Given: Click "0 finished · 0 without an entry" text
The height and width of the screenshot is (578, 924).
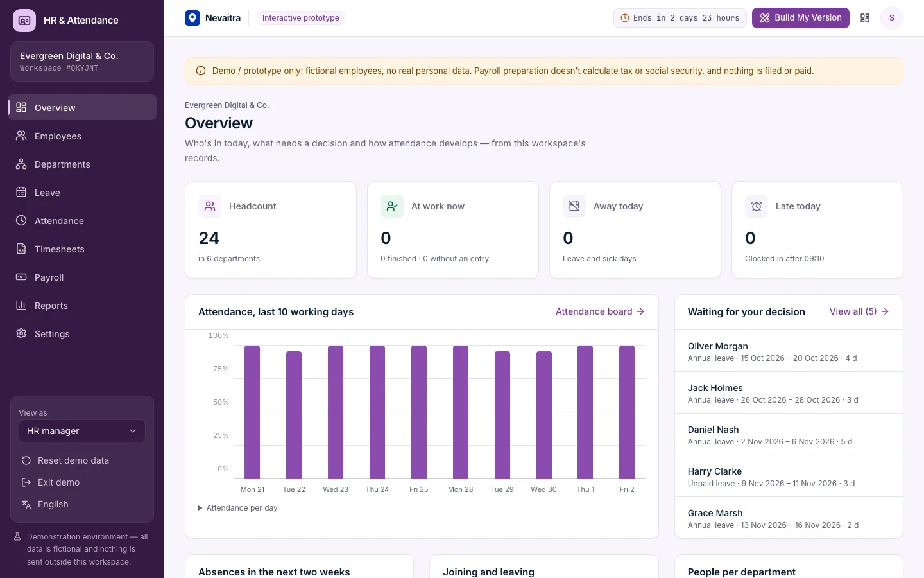Looking at the screenshot, I should [x=434, y=259].
